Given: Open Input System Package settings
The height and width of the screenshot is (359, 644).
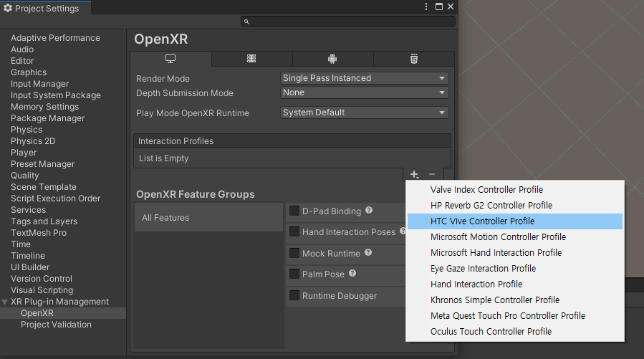Looking at the screenshot, I should pyautogui.click(x=56, y=95).
